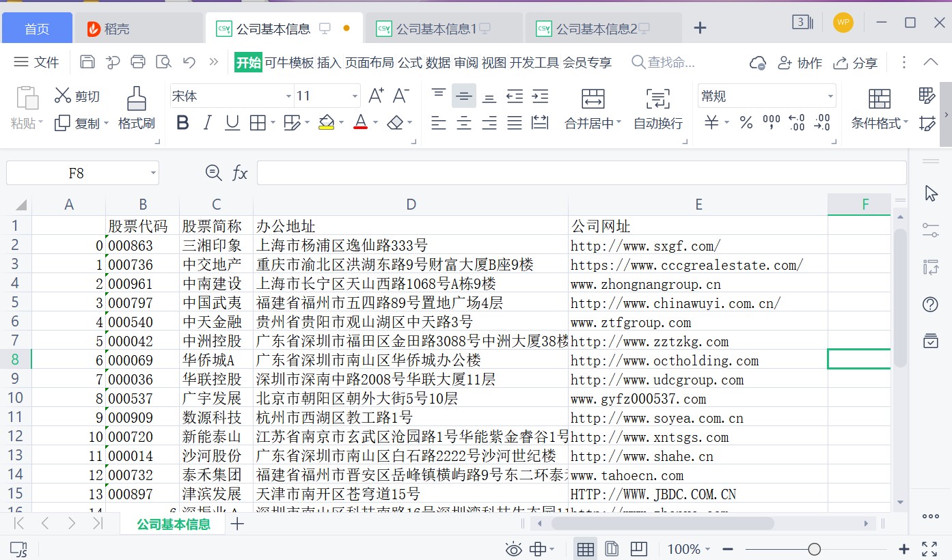Click the Paste (粘贴) icon
This screenshot has width=952, height=560.
27,98
